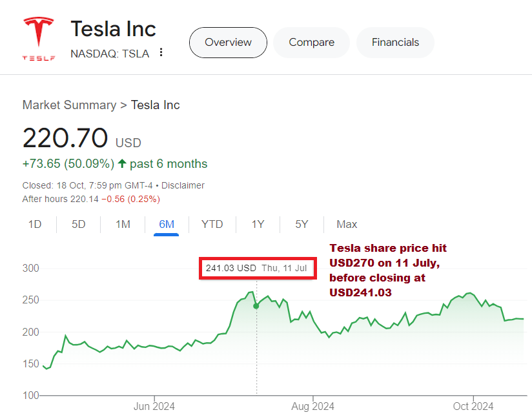Click the green data point on chart
Image resolution: width=532 pixels, height=419 pixels.
tap(256, 305)
